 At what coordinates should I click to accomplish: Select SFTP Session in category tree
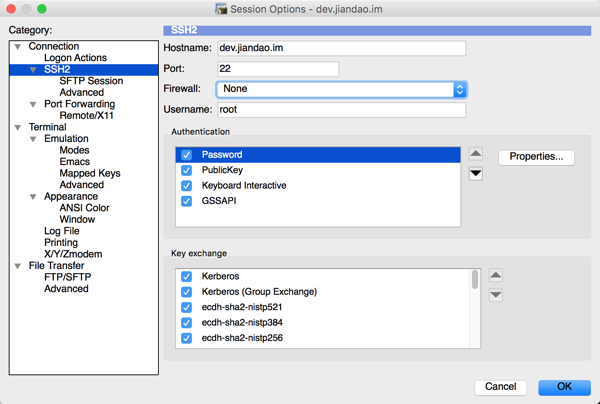pos(91,81)
